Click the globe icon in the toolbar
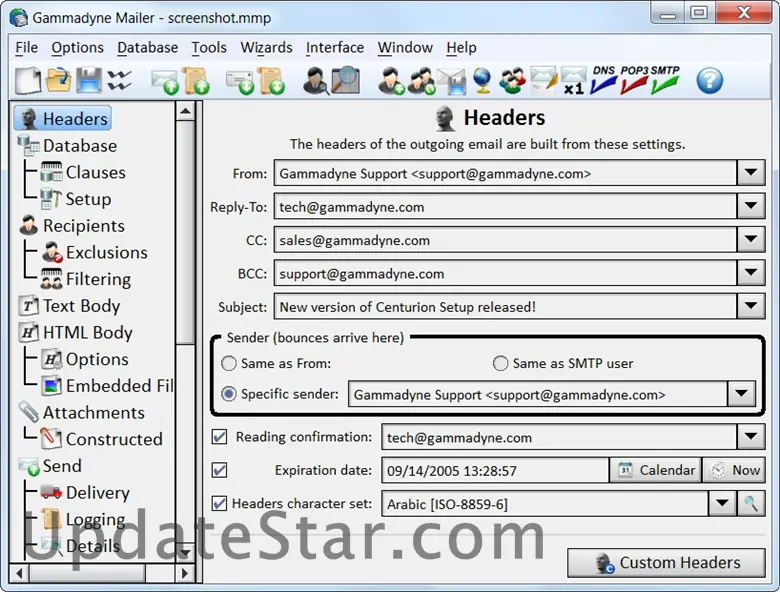Viewport: 780px width, 592px height. pyautogui.click(x=482, y=80)
